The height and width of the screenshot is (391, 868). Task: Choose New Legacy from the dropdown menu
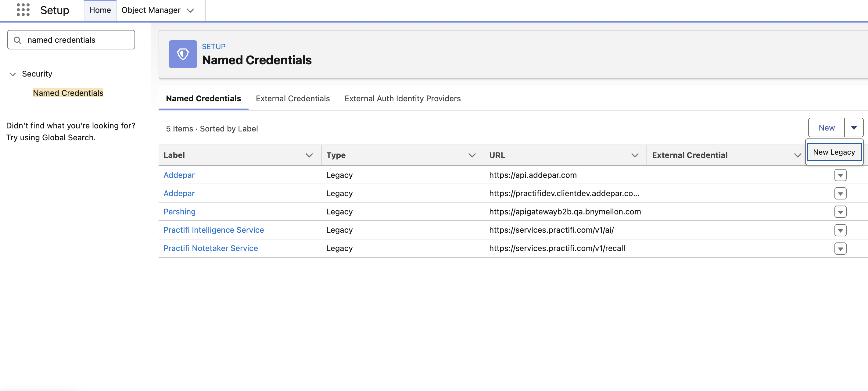coord(834,152)
